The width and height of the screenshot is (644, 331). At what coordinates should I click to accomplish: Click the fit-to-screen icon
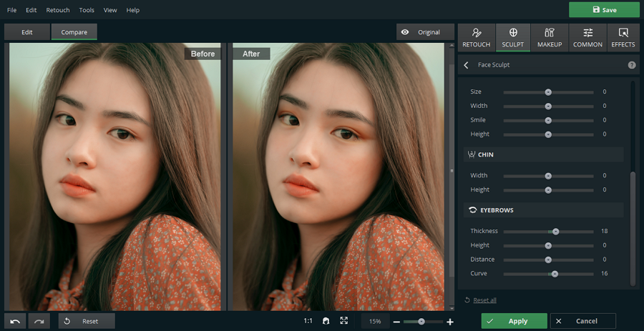[x=344, y=321]
